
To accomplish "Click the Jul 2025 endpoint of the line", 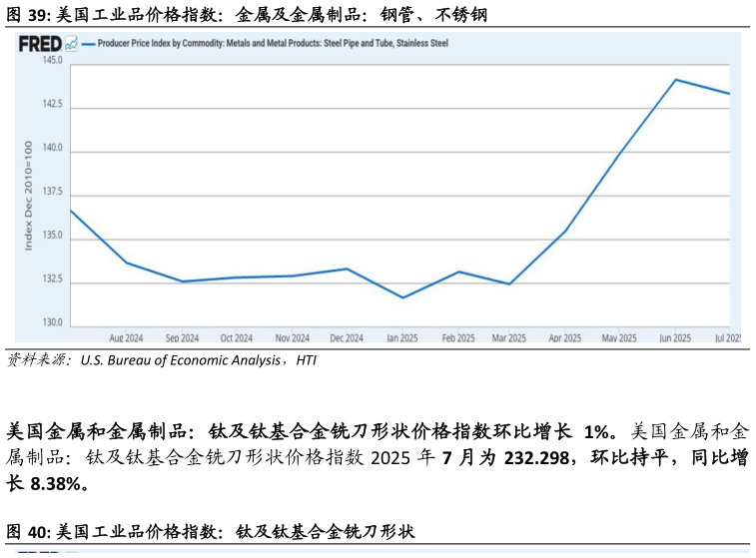I will (729, 94).
